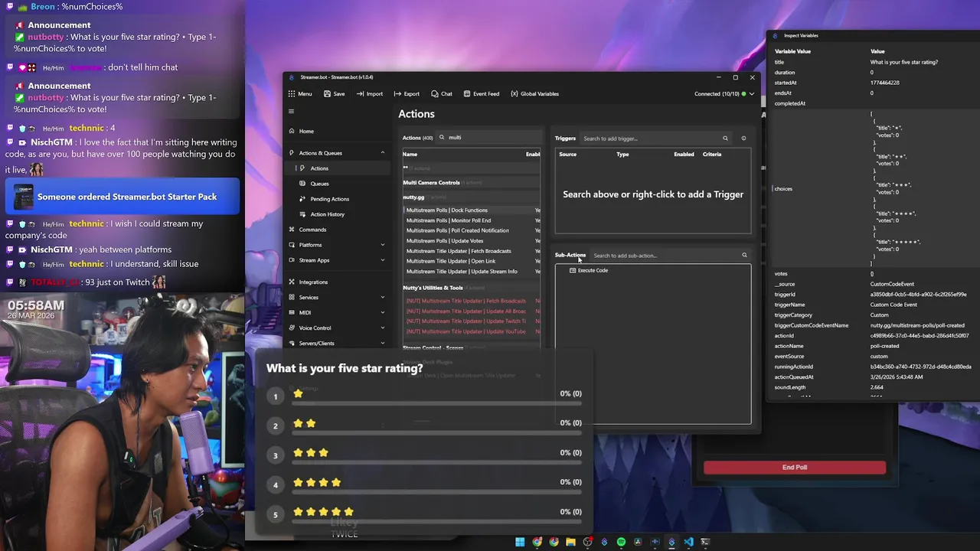Click the Import arrow icon in toolbar
Image resolution: width=980 pixels, height=551 pixels.
coord(360,94)
